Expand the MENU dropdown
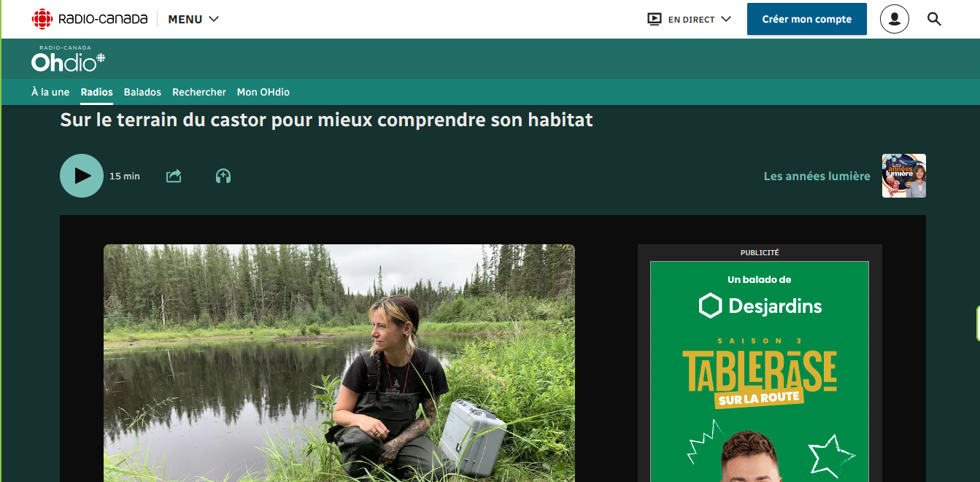This screenshot has height=482, width=980. point(193,19)
